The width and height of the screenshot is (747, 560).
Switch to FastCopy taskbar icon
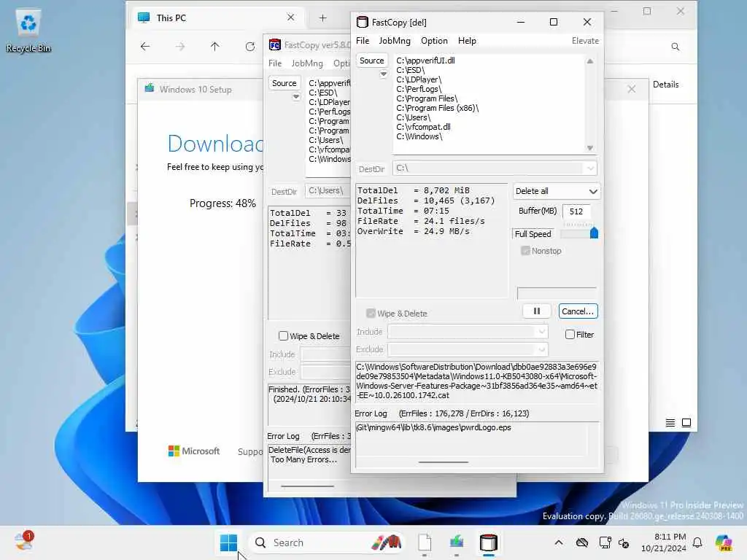(x=488, y=542)
